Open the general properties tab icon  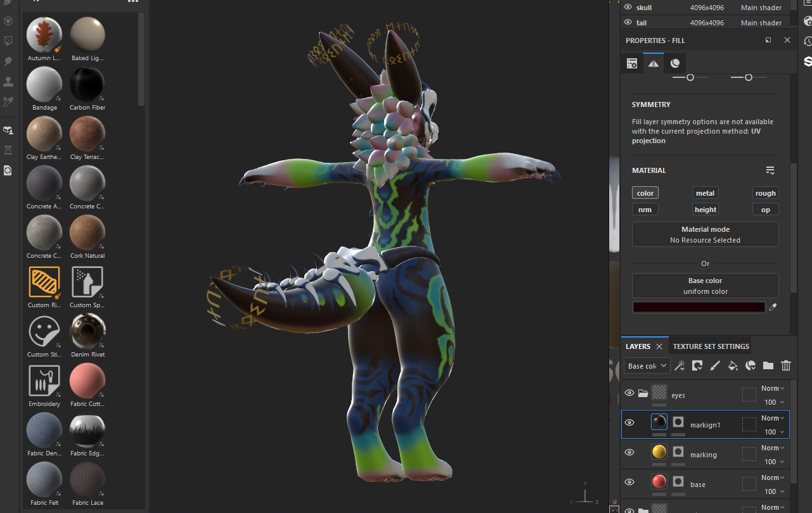coord(632,63)
